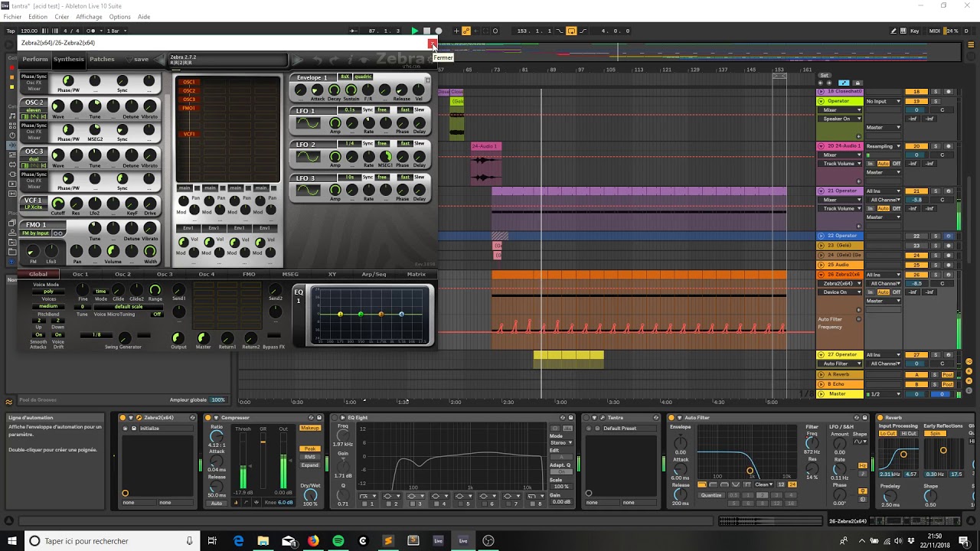980x551 pixels.
Task: Open the Aide menu
Action: click(x=144, y=16)
